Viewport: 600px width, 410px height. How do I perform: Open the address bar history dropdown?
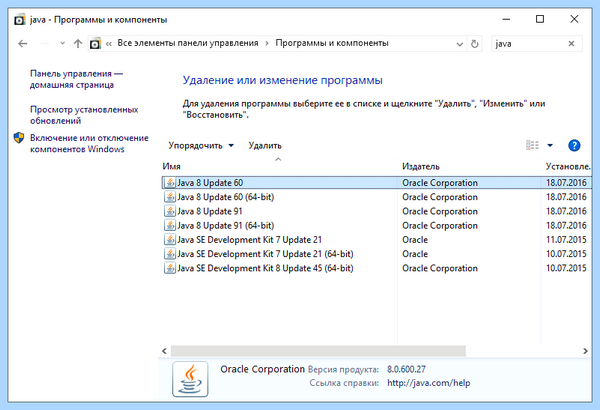coord(460,44)
